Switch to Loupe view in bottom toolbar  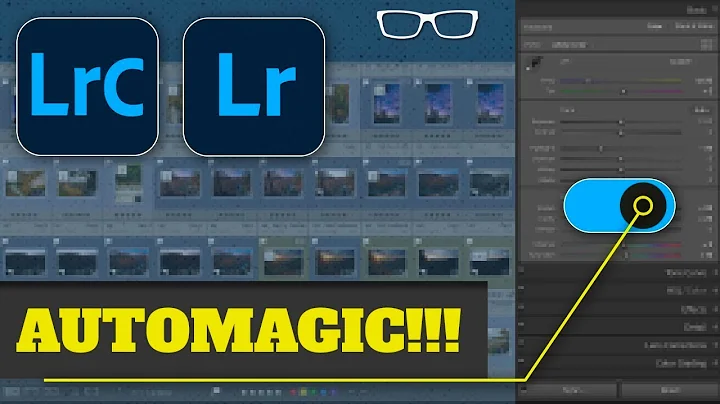(x=32, y=392)
